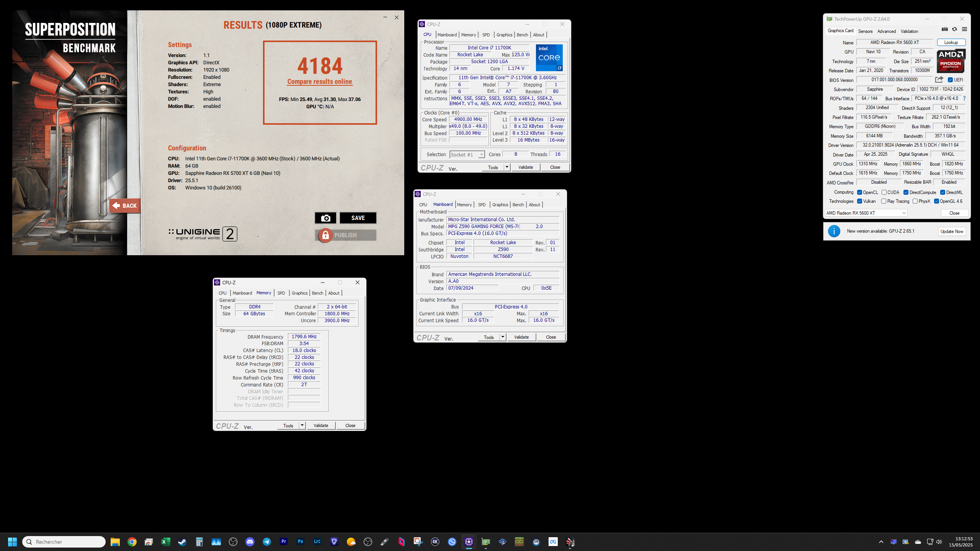This screenshot has width=980, height=551.
Task: Toggle the Vulkan checkbox
Action: (x=859, y=201)
